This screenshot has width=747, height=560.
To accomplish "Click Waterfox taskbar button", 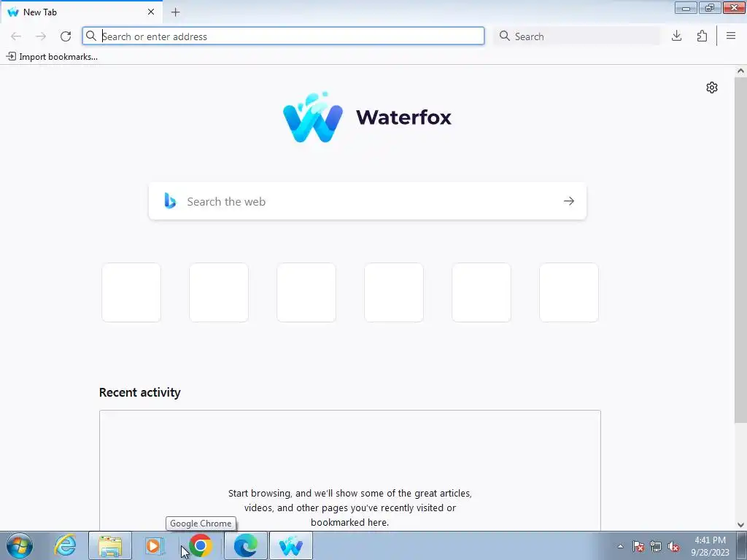I will (x=291, y=545).
